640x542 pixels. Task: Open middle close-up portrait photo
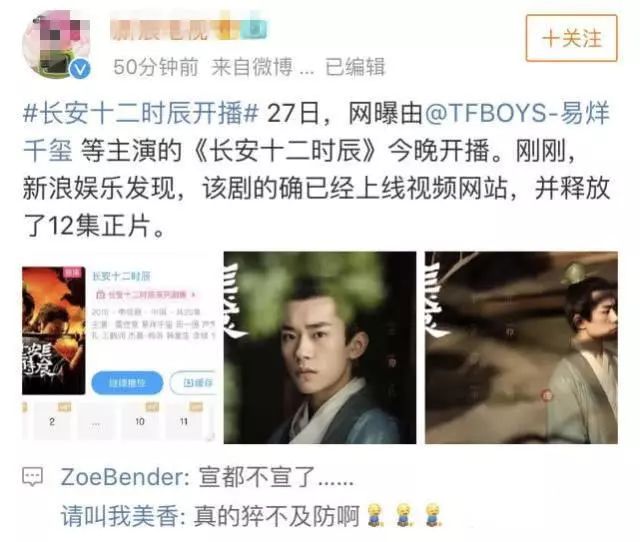click(x=320, y=347)
